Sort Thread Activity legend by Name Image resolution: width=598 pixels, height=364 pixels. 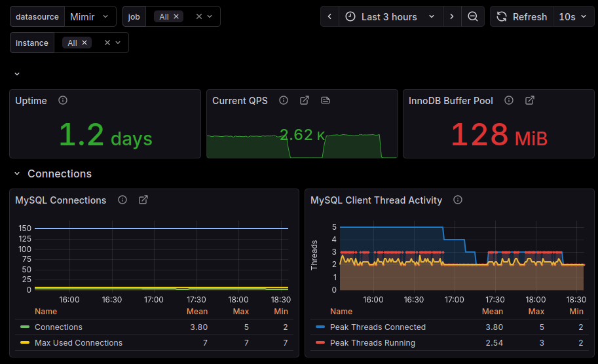click(341, 312)
